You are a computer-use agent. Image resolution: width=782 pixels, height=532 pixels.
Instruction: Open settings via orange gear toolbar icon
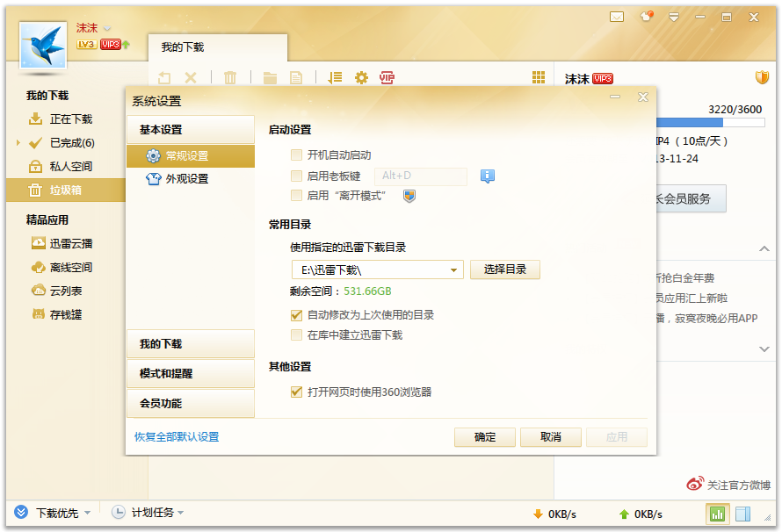(361, 78)
